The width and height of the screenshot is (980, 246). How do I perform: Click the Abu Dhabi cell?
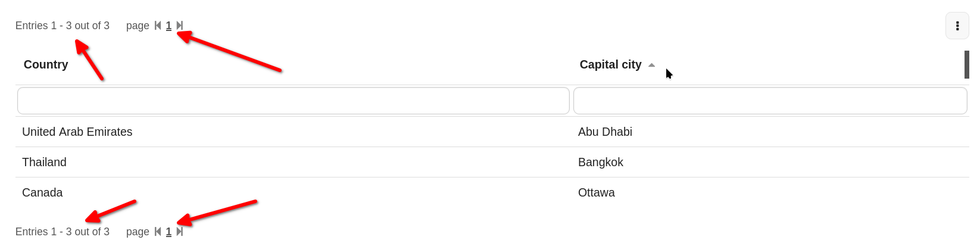605,132
